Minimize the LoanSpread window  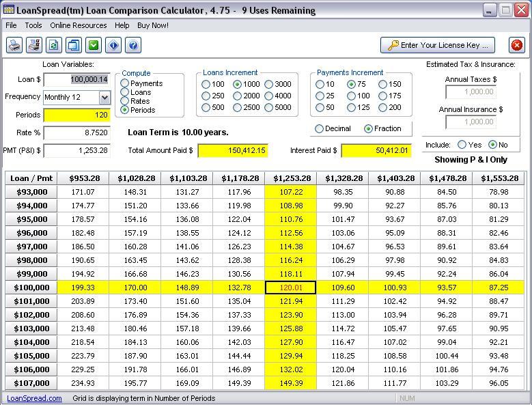click(x=489, y=10)
